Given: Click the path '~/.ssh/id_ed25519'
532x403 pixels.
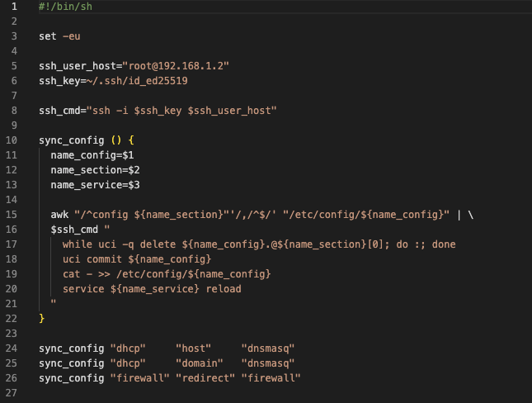Looking at the screenshot, I should (x=137, y=81).
